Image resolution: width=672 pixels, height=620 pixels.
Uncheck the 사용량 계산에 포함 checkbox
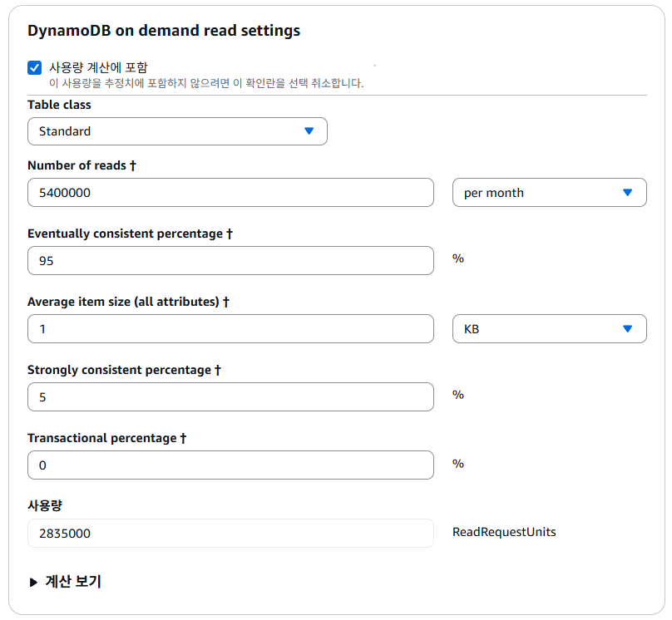[34, 67]
